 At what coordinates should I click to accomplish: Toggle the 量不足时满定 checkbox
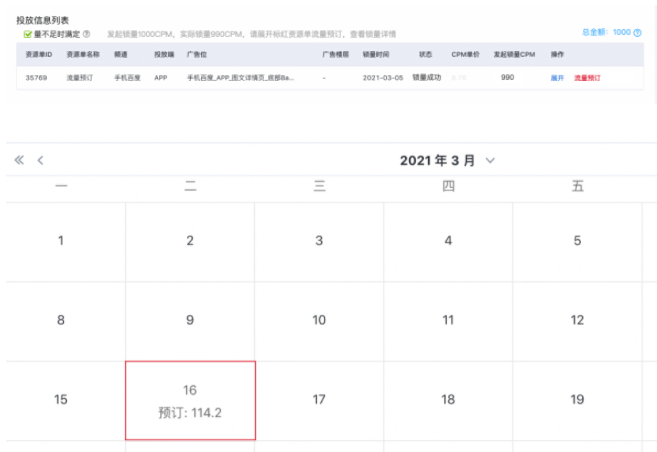(28, 34)
